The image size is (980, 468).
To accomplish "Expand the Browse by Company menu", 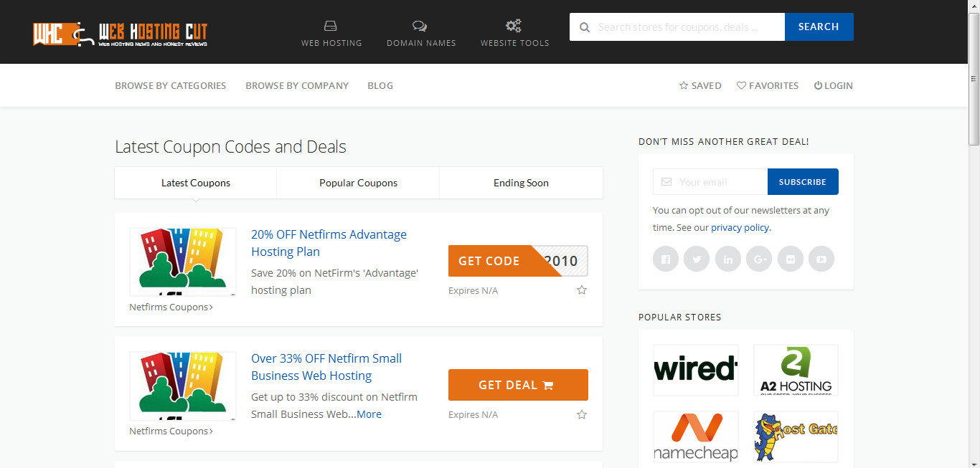I will click(297, 85).
